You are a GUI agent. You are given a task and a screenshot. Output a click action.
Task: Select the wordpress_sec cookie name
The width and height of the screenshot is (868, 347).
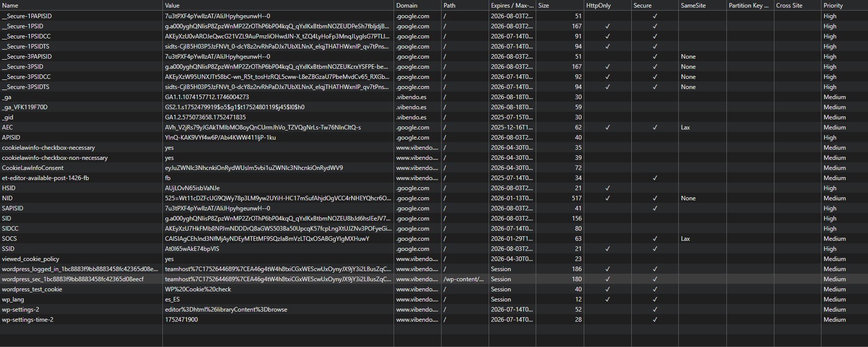tap(73, 279)
